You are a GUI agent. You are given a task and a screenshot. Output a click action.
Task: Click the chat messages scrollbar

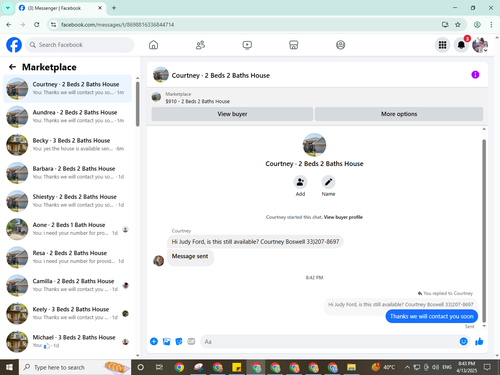tap(484, 230)
